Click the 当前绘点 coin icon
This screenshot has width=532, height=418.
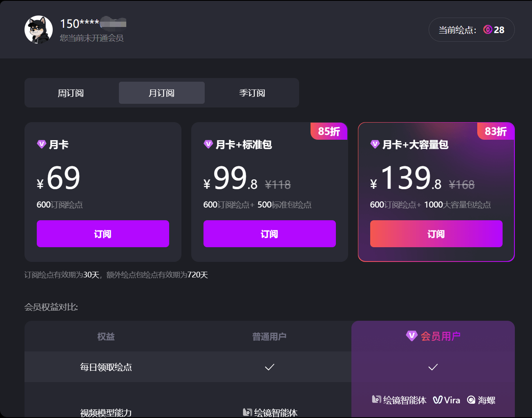coord(487,29)
